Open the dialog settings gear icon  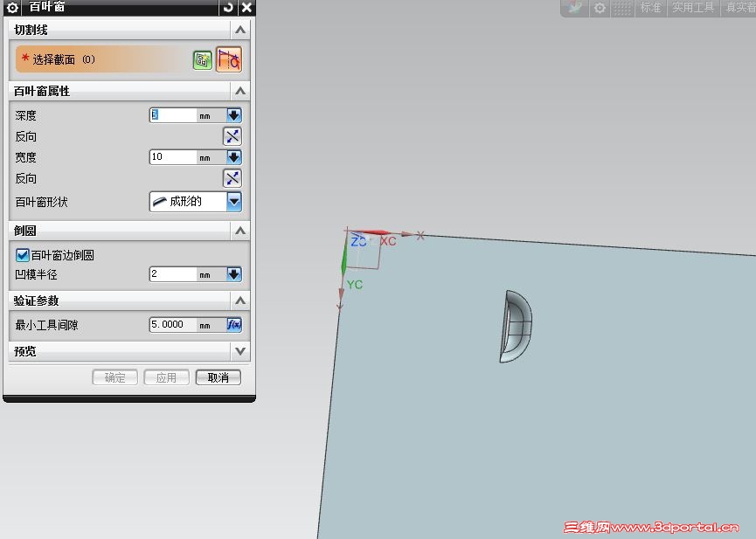(x=12, y=7)
